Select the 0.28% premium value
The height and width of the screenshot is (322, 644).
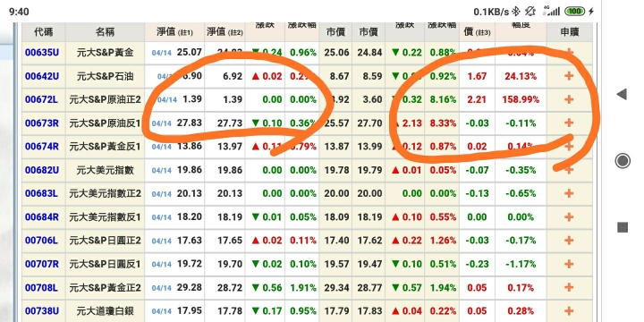[x=521, y=311]
